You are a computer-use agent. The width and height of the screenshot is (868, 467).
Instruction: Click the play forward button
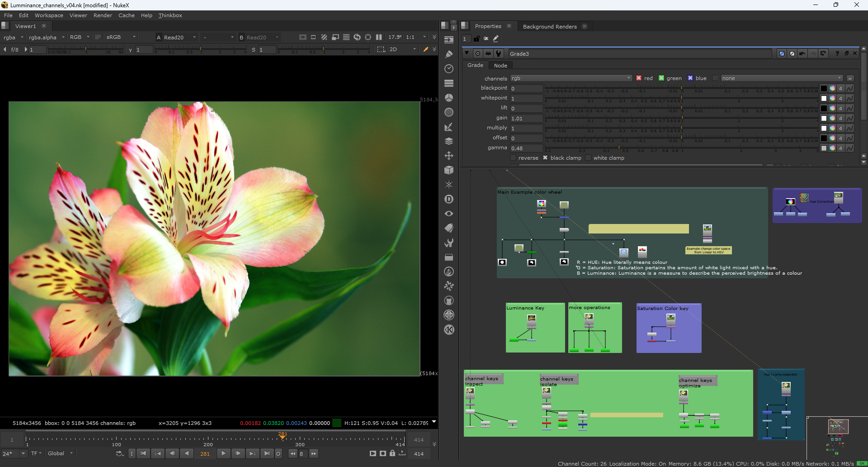[x=223, y=453]
